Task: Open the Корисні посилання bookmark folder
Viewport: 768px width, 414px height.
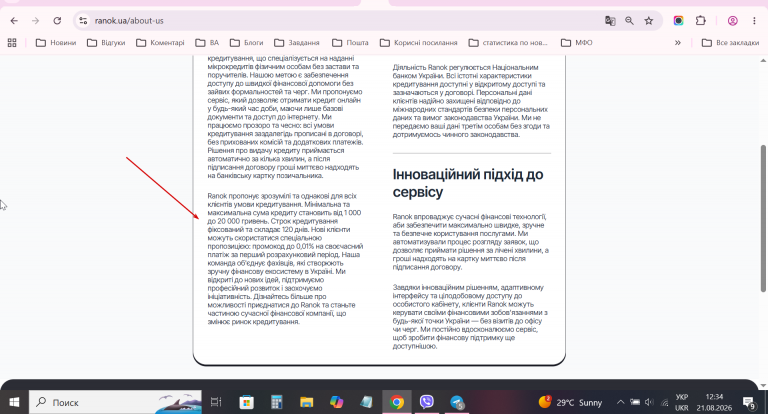Action: coord(419,43)
